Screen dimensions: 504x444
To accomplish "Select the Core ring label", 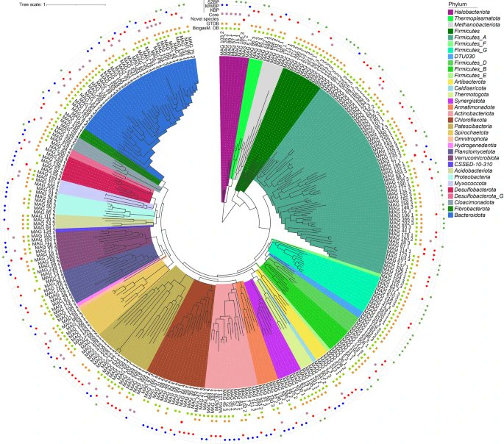I will pos(214,15).
